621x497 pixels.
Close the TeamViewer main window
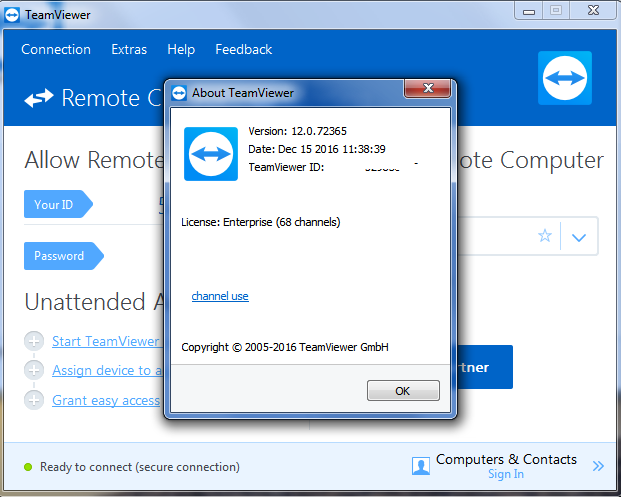click(x=593, y=10)
